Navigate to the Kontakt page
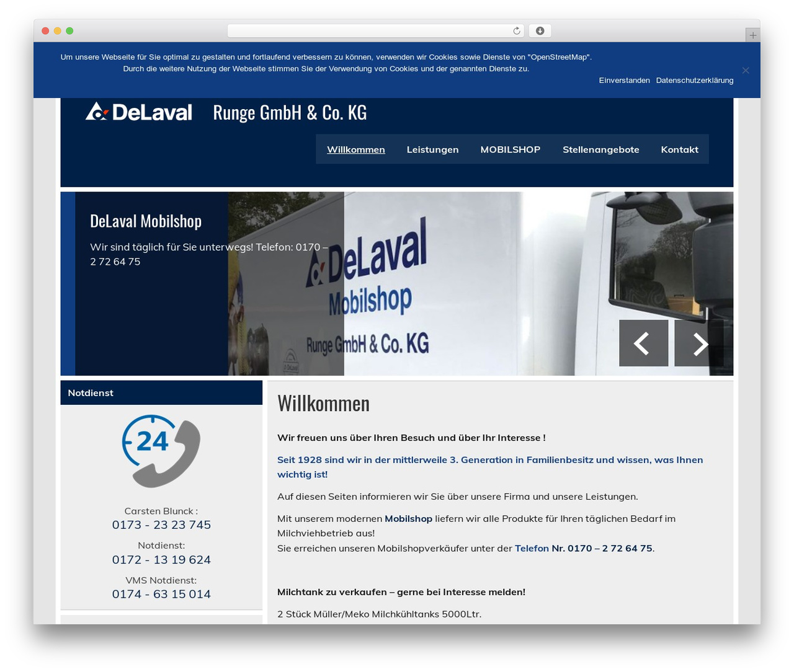794x672 pixels. (679, 149)
